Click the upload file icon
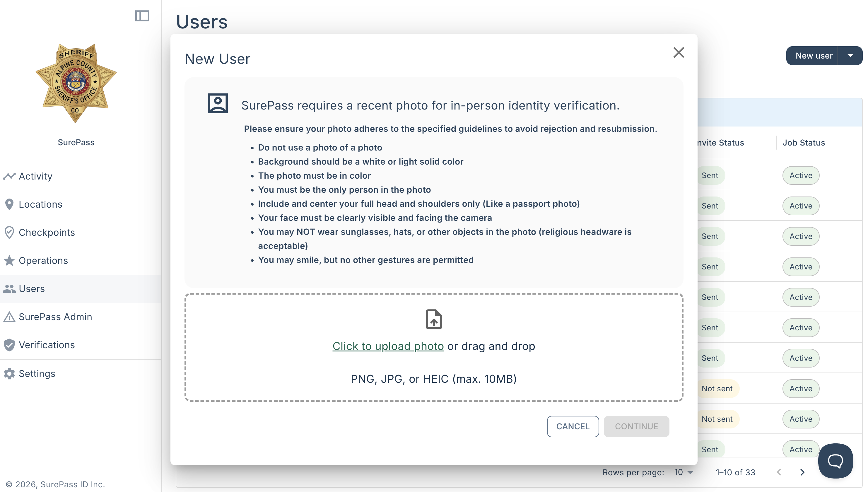 tap(434, 319)
